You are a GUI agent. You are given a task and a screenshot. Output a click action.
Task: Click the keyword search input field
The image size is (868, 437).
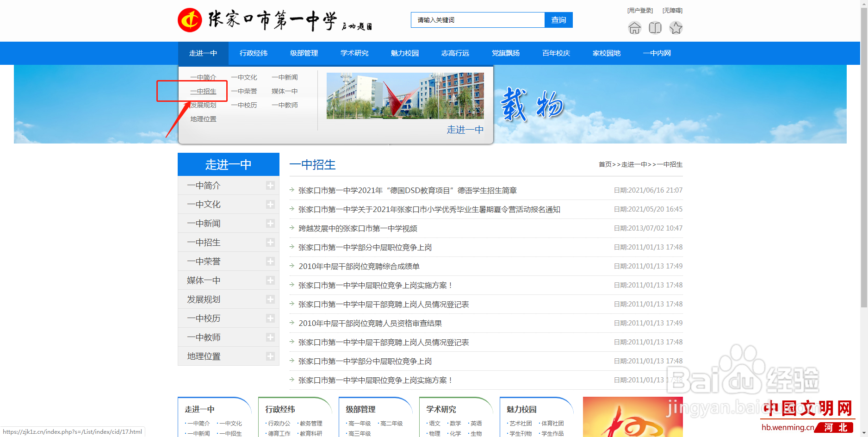point(477,20)
